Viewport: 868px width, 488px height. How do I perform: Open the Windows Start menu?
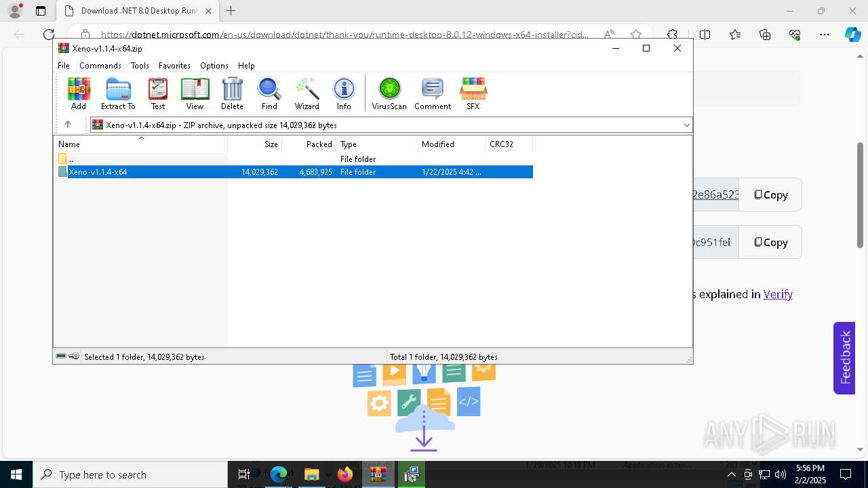16,474
